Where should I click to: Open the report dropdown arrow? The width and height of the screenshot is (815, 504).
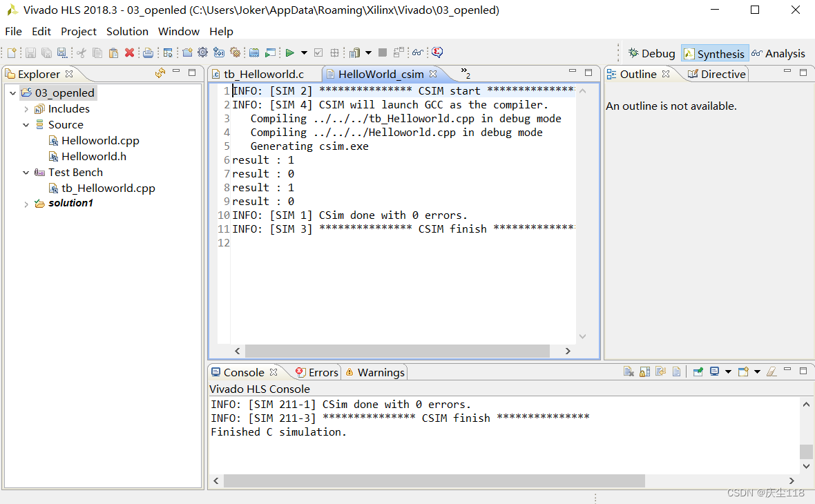(x=369, y=52)
